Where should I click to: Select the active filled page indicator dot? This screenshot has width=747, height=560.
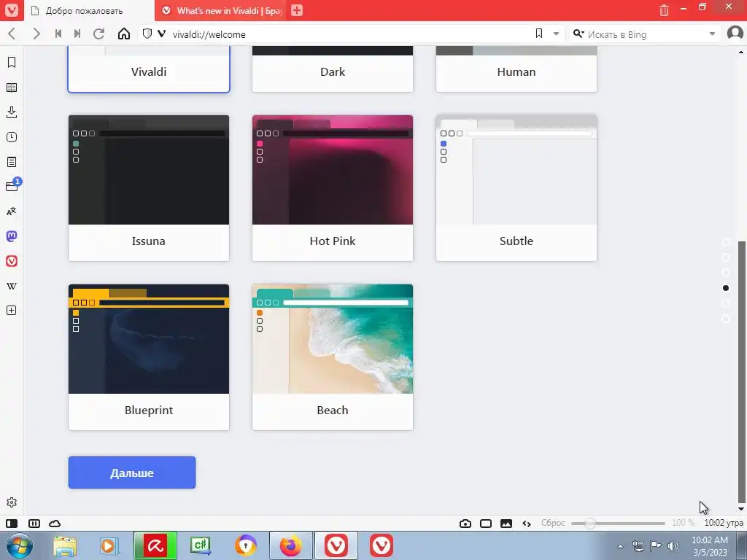pyautogui.click(x=726, y=288)
